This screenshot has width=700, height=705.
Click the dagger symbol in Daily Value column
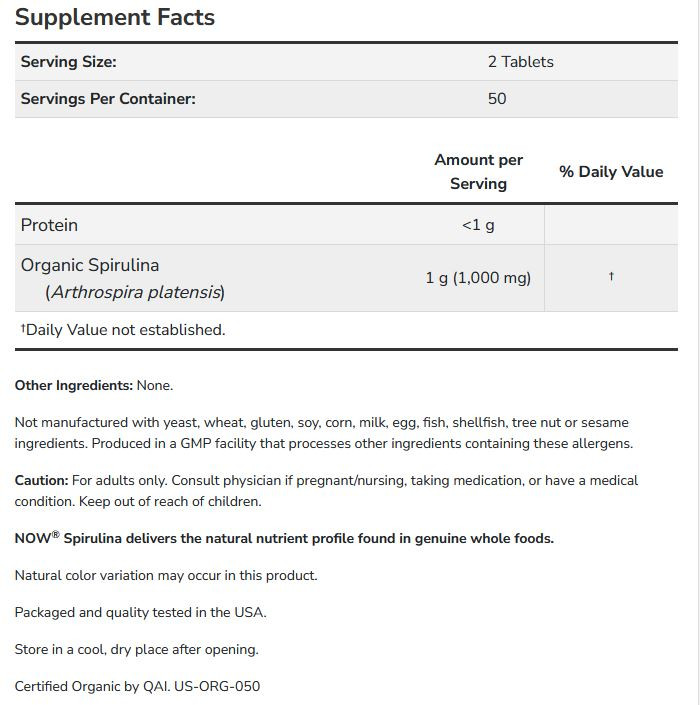(611, 277)
